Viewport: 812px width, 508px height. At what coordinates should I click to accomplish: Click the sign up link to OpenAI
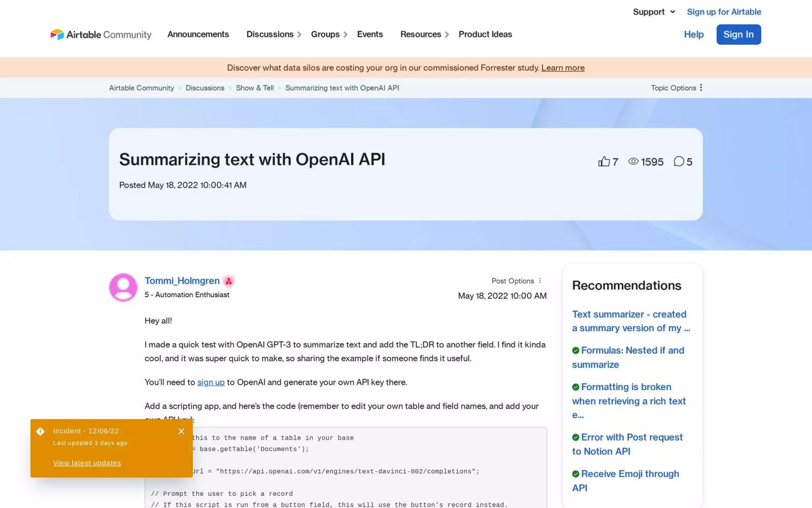(x=211, y=382)
